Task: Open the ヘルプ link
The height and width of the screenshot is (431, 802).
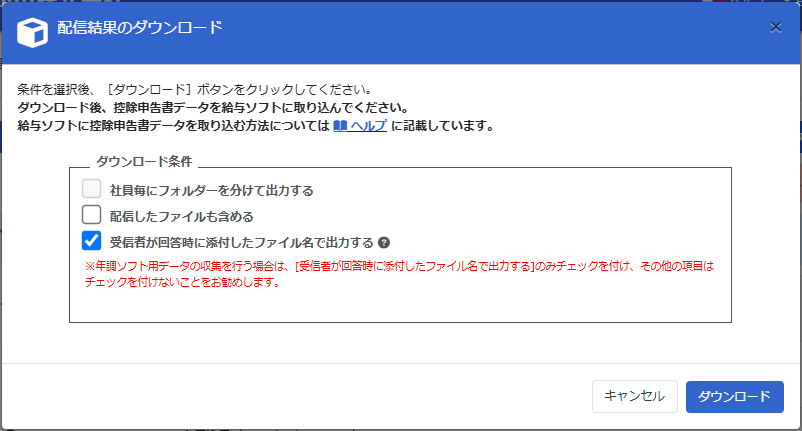Action: 367,126
